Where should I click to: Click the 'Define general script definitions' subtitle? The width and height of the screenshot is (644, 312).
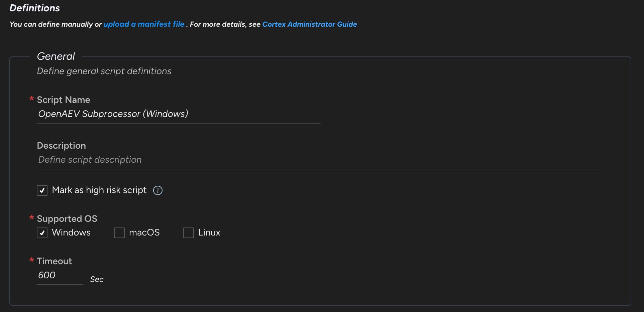tap(104, 71)
